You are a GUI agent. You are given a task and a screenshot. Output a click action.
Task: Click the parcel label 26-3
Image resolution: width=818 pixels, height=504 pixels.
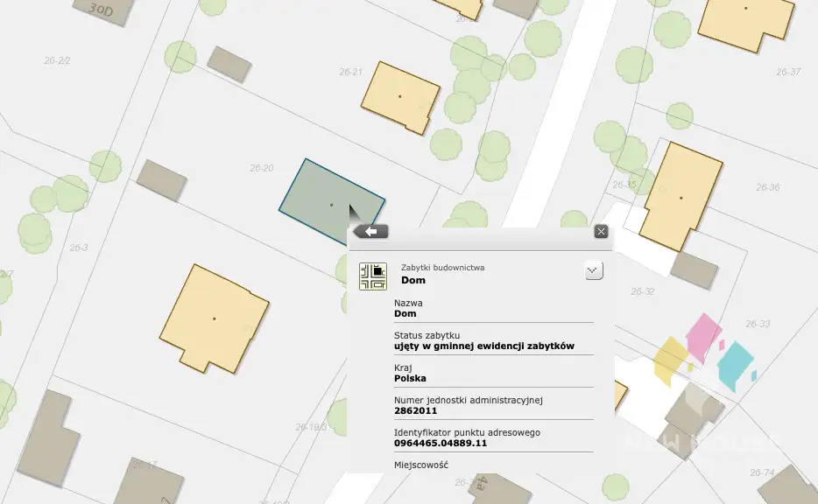(x=79, y=248)
